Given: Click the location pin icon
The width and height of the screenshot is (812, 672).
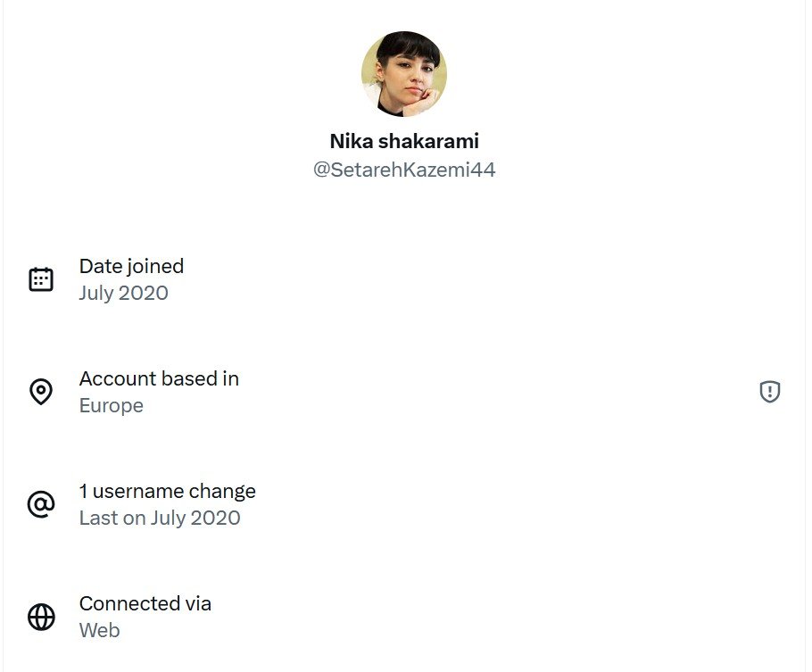Looking at the screenshot, I should click(x=41, y=392).
